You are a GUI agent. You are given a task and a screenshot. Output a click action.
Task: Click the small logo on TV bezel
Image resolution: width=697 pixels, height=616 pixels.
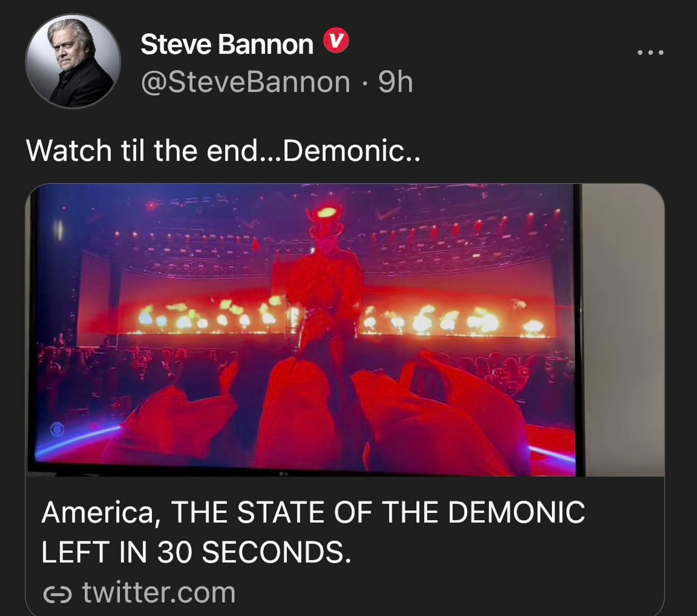point(283,473)
